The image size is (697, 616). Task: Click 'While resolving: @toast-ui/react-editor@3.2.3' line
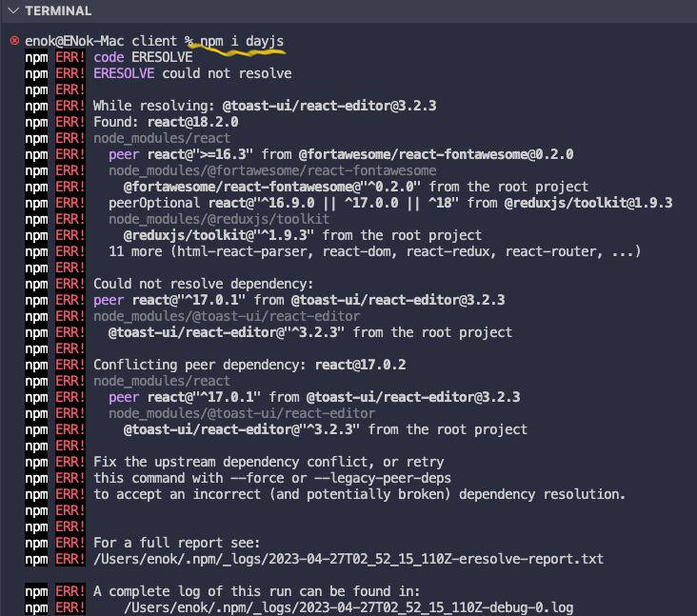[265, 106]
